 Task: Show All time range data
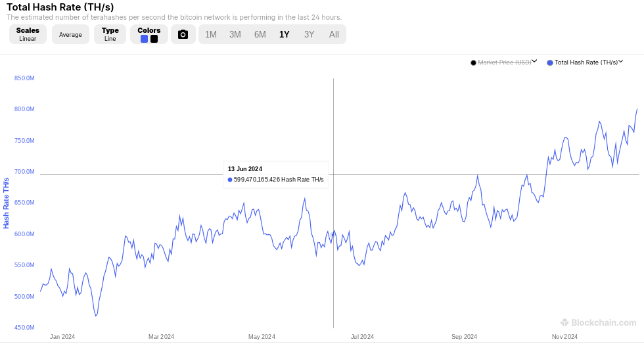click(334, 34)
